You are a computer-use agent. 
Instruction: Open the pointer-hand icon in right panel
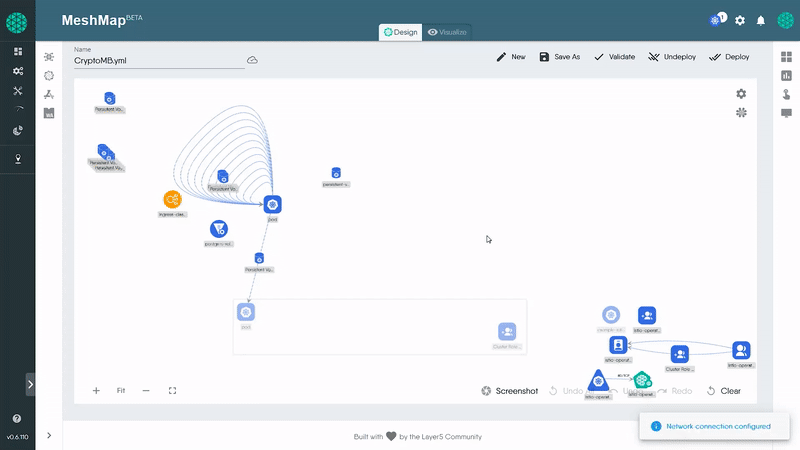pos(786,94)
